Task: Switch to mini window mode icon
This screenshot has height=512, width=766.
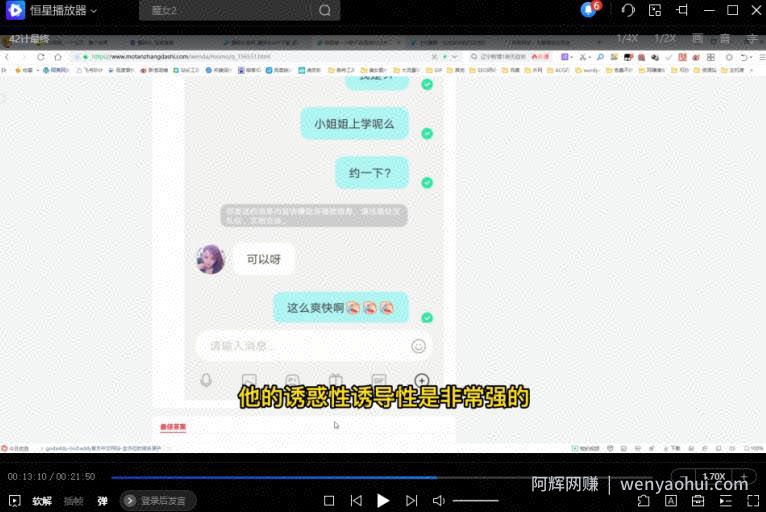Action: [x=655, y=10]
